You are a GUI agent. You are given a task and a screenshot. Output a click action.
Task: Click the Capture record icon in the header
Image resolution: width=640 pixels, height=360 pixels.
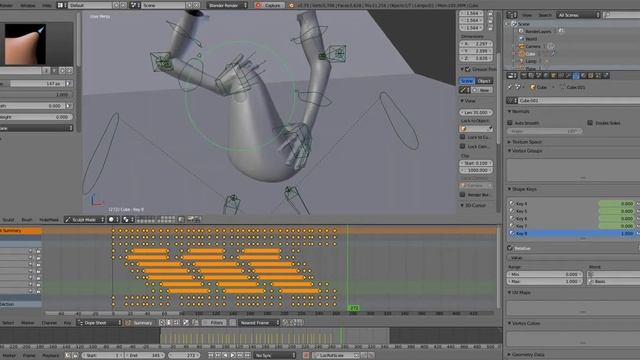[258, 6]
